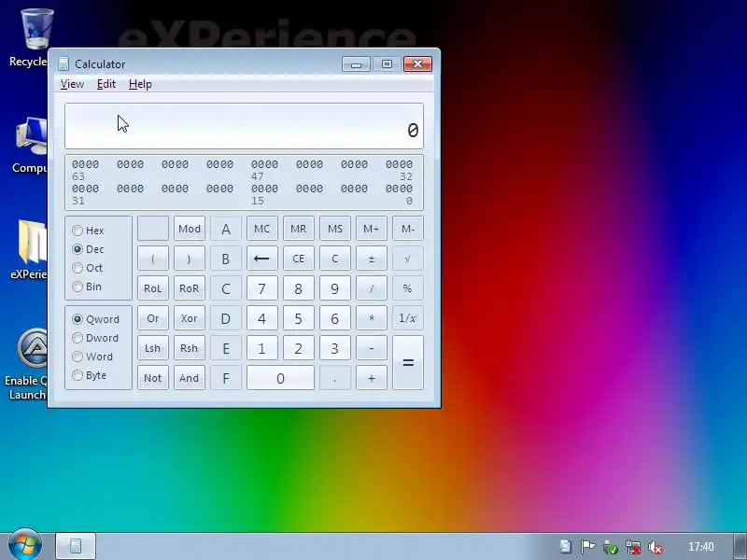Click digit 5 key
747x560 pixels.
(x=299, y=318)
